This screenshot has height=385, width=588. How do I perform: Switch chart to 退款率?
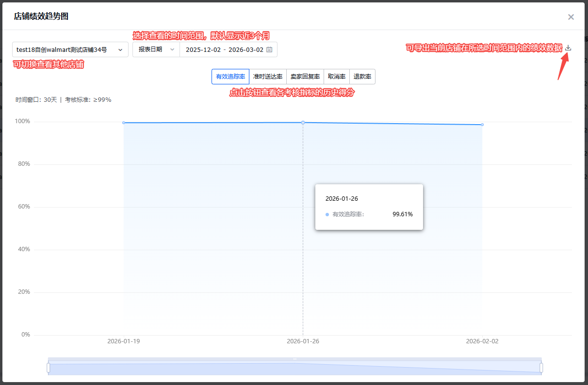[x=362, y=77]
